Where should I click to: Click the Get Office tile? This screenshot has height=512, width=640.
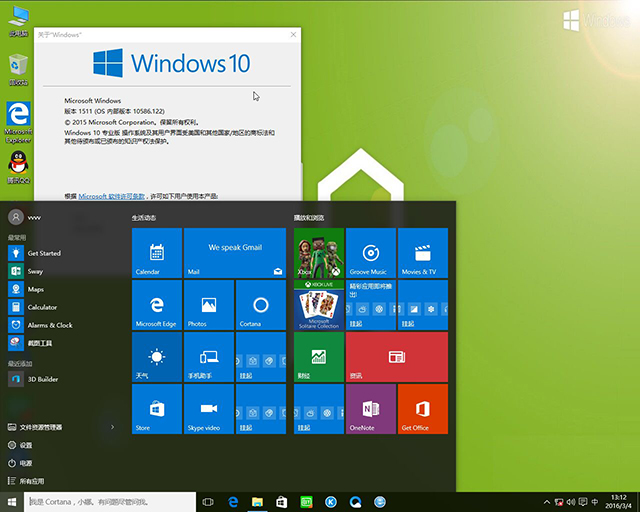(422, 409)
